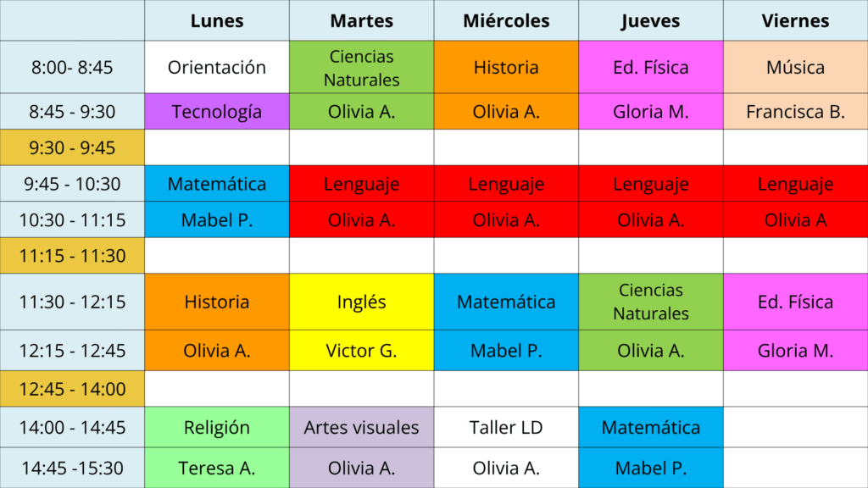Select the 14:45 -15:30 time slot cell
868x488 pixels.
[x=72, y=467]
